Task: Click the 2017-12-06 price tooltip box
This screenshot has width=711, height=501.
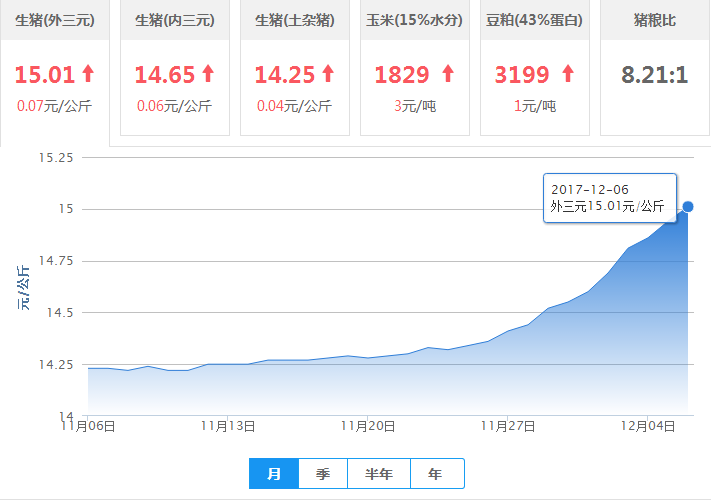Action: pos(610,198)
